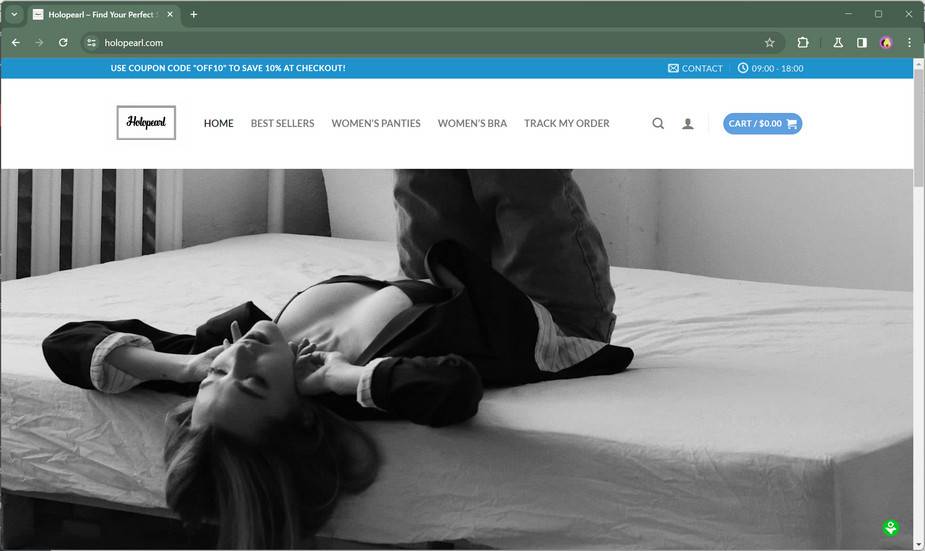The width and height of the screenshot is (925, 551).
Task: Click the 09:00 - 18:00 hours text
Action: [x=778, y=68]
